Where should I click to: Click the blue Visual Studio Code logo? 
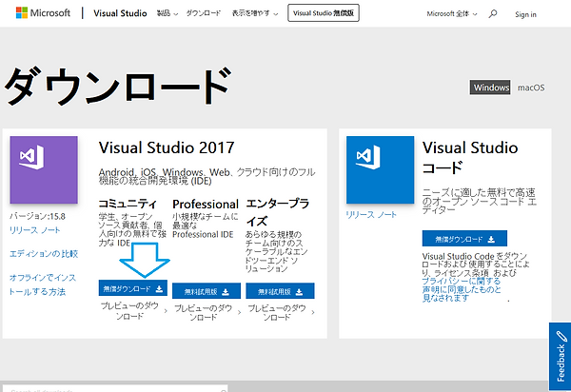(380, 169)
